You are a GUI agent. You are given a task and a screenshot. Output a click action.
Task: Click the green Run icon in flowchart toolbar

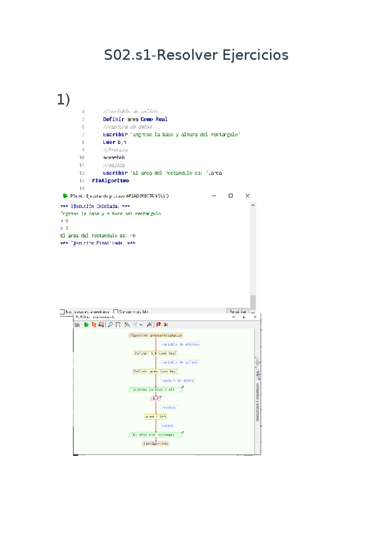point(86,325)
